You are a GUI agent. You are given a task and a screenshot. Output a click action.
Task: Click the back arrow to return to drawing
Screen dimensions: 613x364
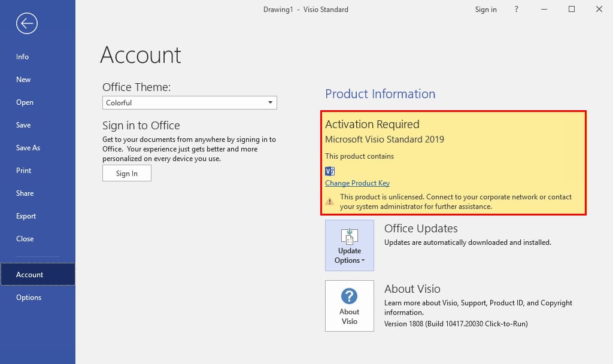point(27,23)
